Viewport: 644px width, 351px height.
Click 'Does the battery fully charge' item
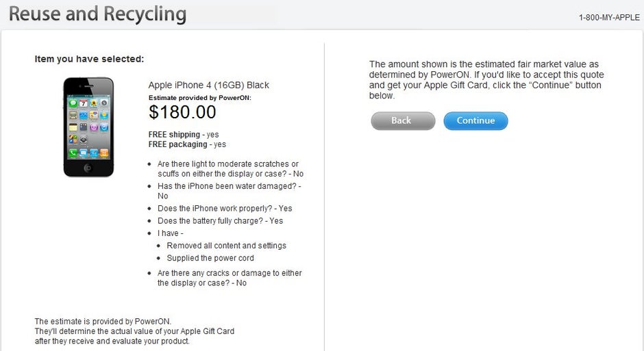pyautogui.click(x=220, y=220)
